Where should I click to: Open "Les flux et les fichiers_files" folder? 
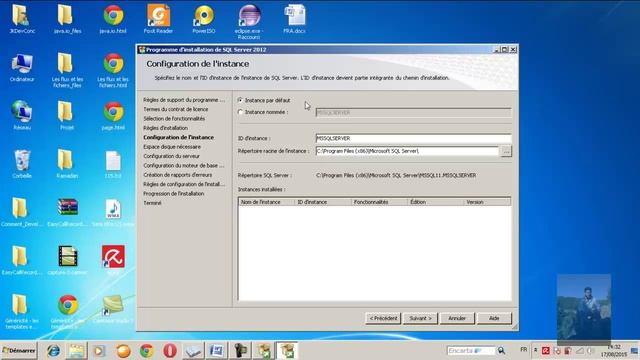(67, 70)
